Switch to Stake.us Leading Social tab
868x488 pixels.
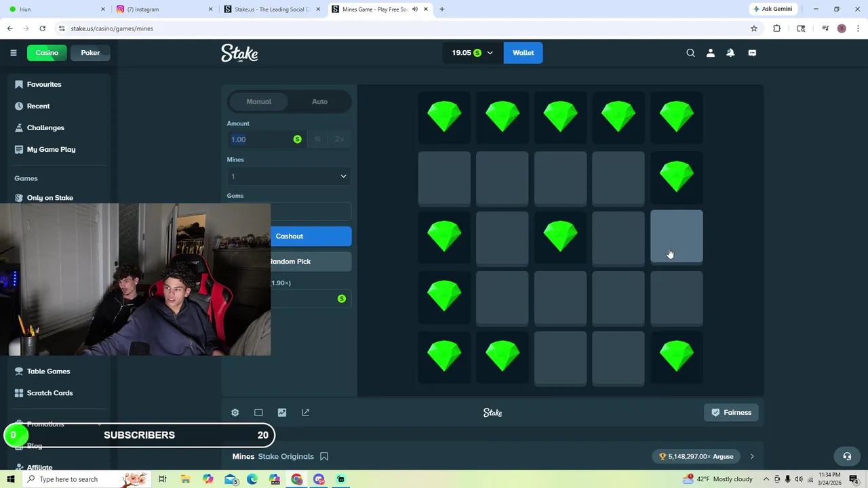click(271, 9)
